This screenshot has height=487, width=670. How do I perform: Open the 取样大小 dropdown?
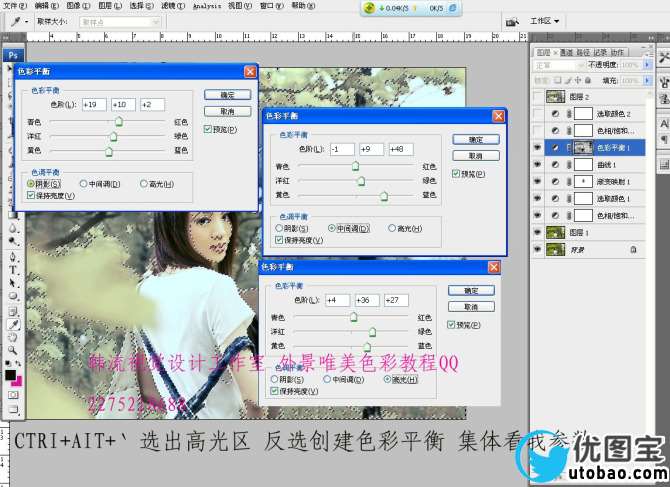tap(120, 22)
